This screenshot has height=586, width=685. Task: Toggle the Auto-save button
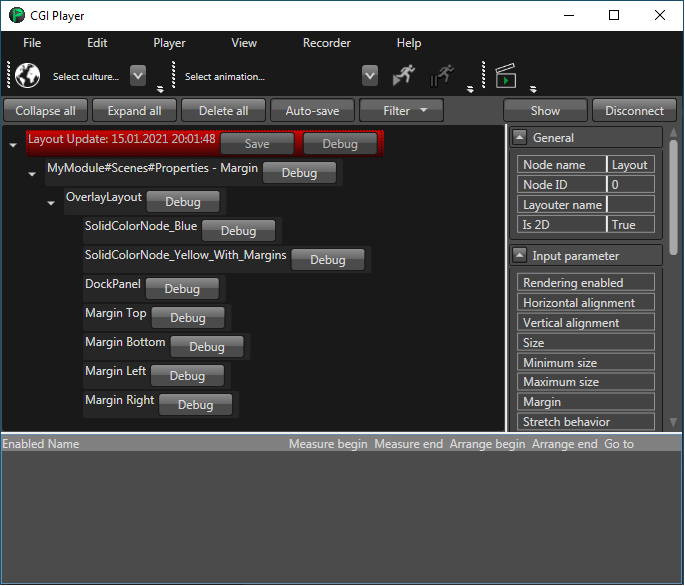tap(312, 111)
